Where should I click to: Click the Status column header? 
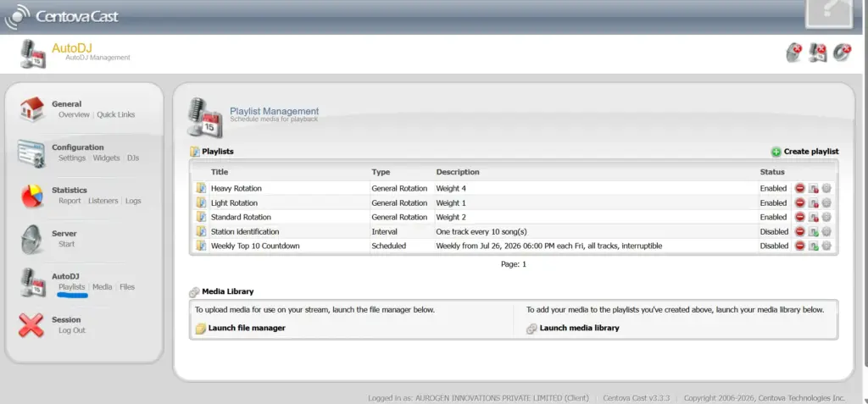click(x=772, y=172)
